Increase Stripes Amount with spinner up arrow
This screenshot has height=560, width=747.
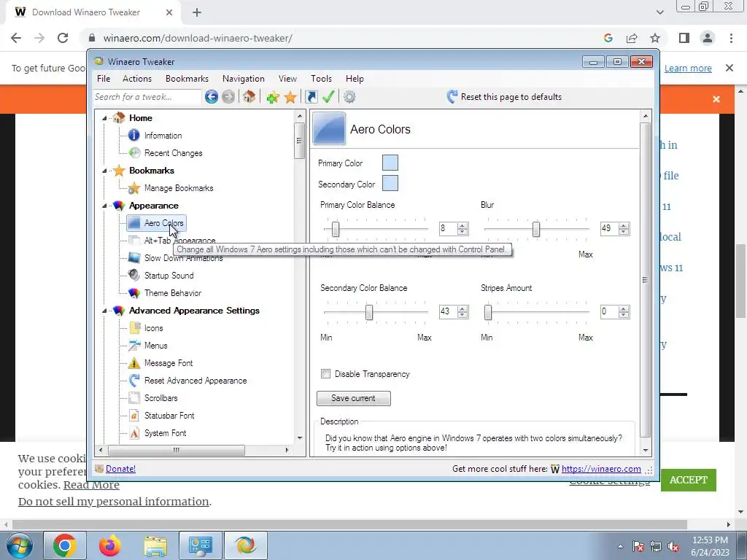click(624, 309)
